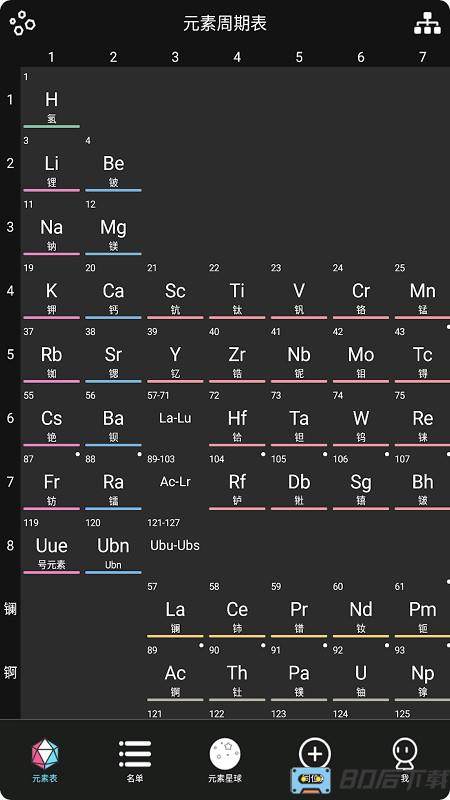Expand the Ubu-Ubs element group cell
This screenshot has height=800, width=450.
(175, 545)
